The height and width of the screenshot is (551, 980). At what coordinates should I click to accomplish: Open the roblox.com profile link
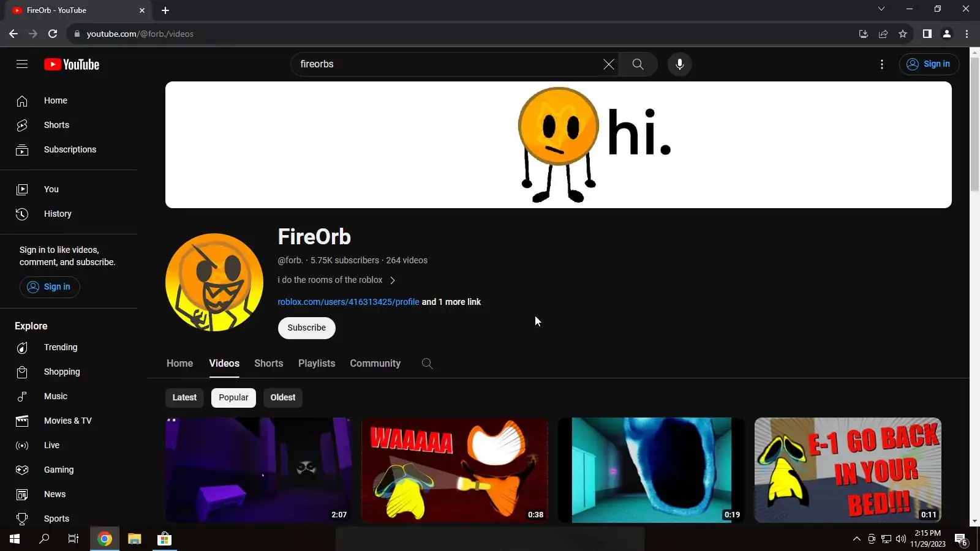tap(349, 302)
